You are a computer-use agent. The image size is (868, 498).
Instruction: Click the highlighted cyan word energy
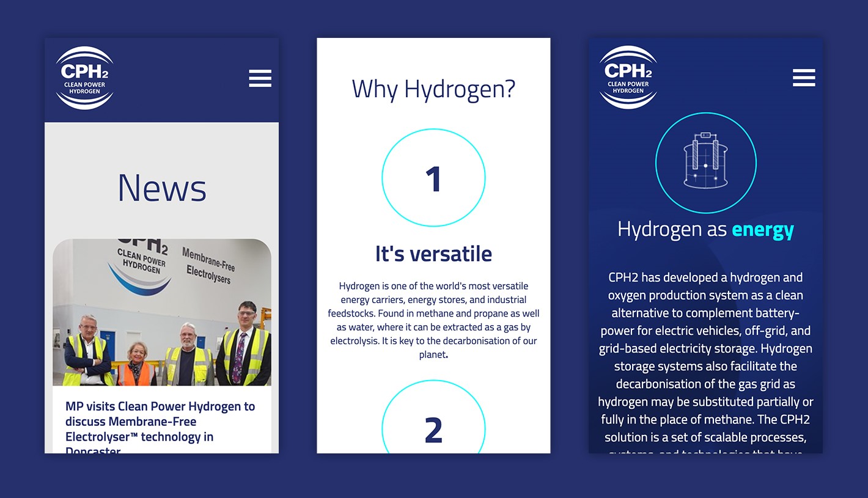point(762,230)
